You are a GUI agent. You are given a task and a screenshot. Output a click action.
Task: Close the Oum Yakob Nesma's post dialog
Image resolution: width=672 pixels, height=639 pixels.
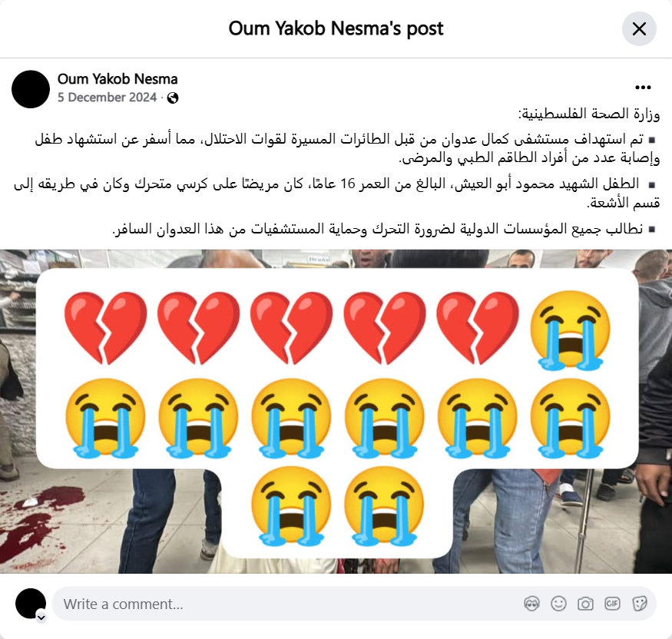click(x=639, y=29)
